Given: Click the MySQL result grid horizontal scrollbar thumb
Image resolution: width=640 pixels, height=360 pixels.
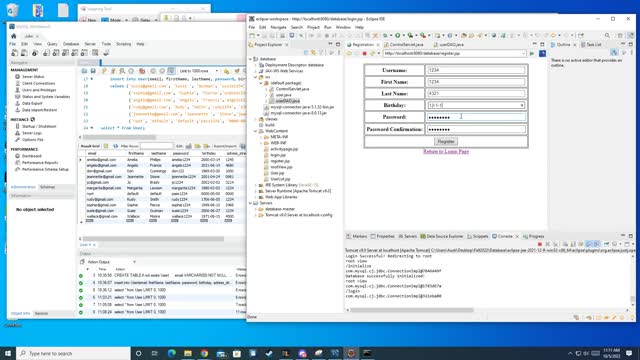Looking at the screenshot, I should coord(153,239).
